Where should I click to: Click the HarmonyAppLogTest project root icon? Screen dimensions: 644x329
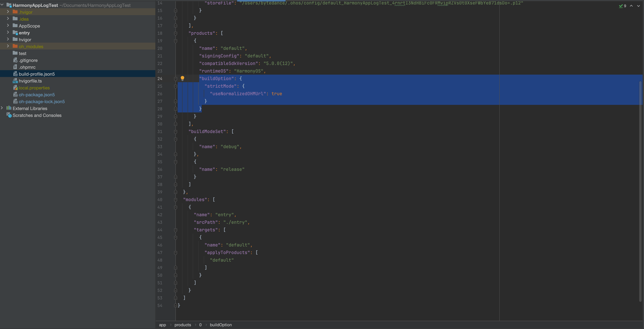tap(9, 5)
